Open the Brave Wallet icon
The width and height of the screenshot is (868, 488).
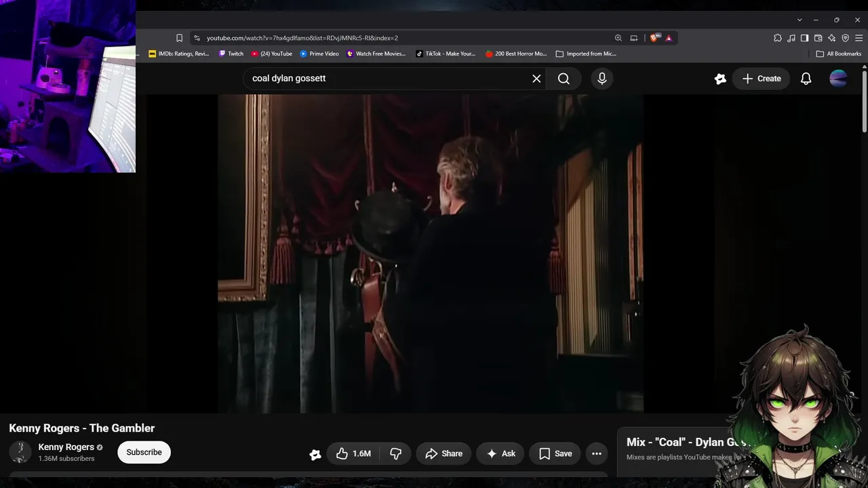[x=818, y=38]
